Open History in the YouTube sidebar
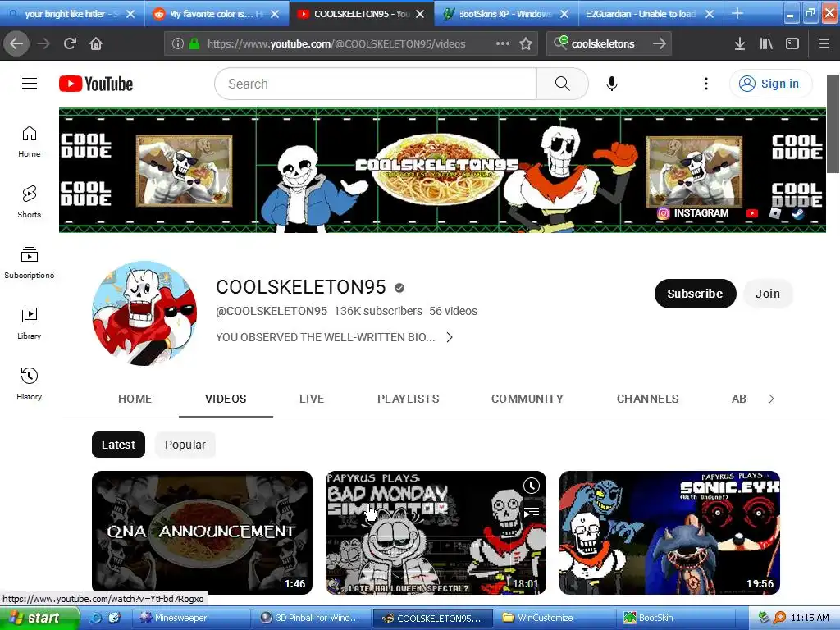This screenshot has width=840, height=630. (29, 384)
